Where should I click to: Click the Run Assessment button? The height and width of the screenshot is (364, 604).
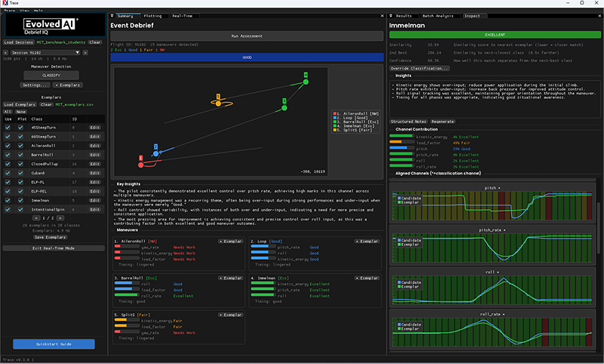tap(247, 35)
